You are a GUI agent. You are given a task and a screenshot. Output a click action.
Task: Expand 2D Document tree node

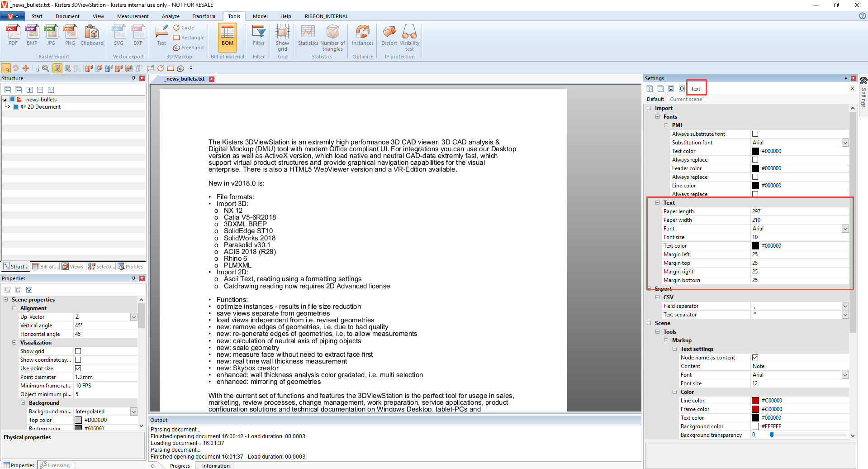[x=9, y=107]
